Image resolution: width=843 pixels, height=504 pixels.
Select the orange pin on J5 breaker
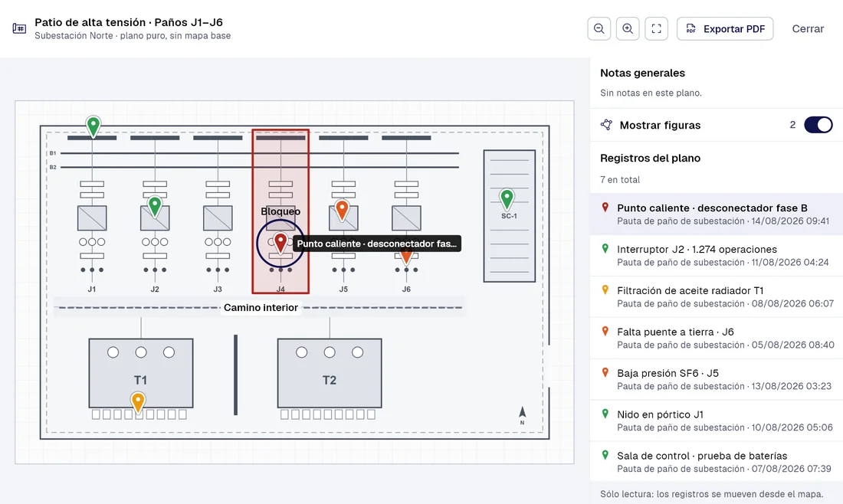342,210
